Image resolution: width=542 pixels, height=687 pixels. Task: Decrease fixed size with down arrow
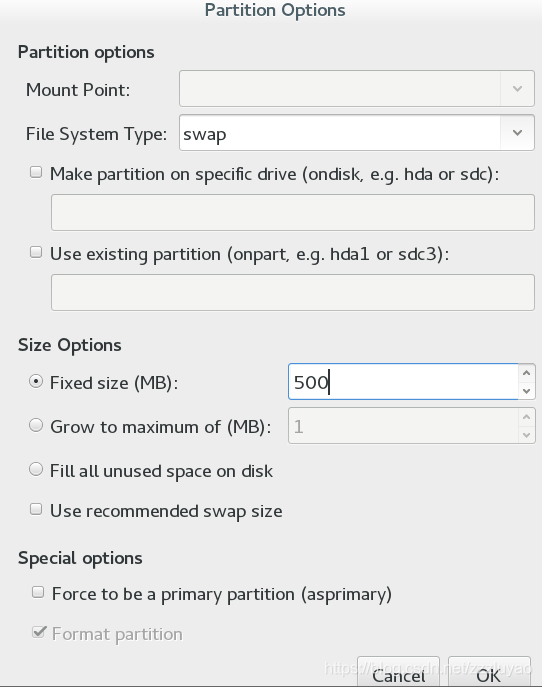pos(526,390)
